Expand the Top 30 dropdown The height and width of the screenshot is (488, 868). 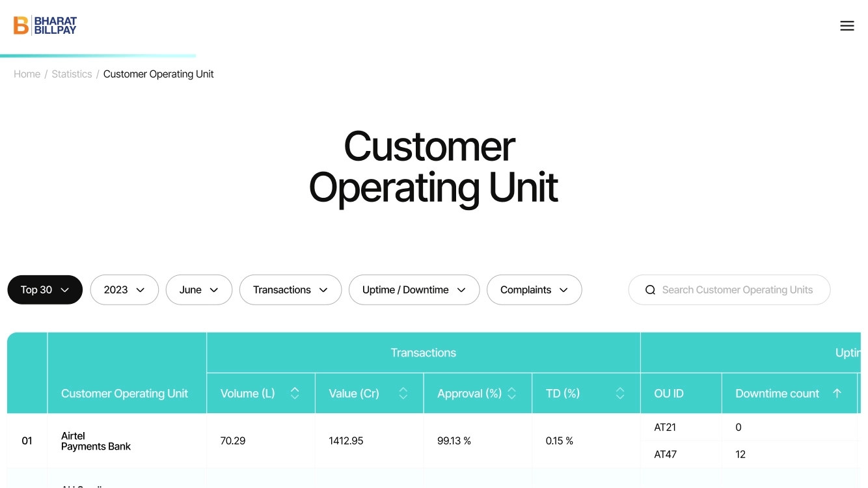coord(45,290)
